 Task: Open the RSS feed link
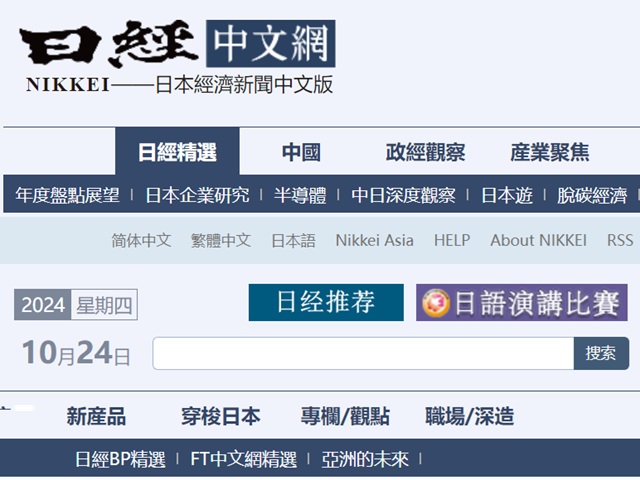(x=620, y=240)
